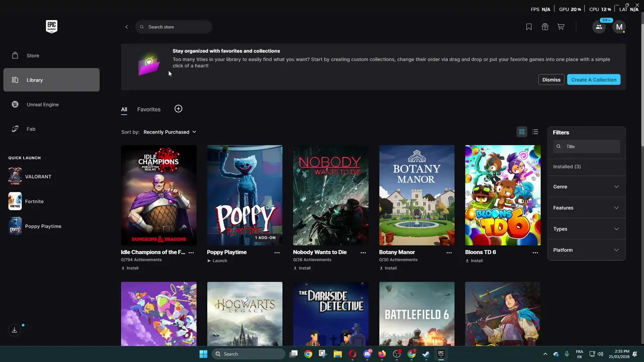Open options menu for Botany Manor

point(449,252)
